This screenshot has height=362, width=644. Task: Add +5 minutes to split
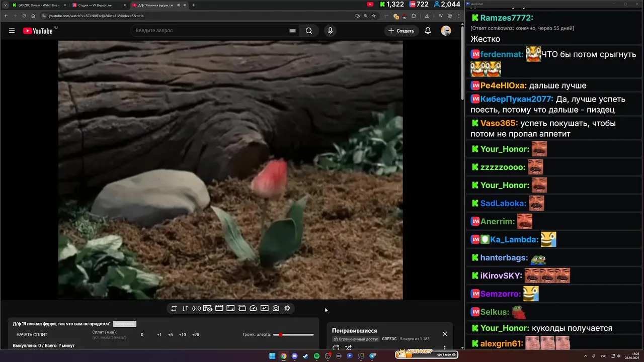(171, 335)
